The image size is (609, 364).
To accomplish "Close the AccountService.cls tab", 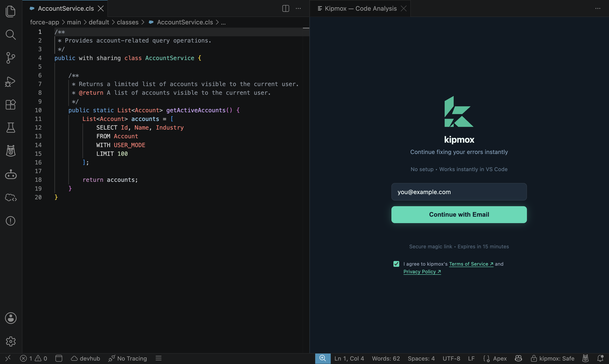I will pos(101,8).
